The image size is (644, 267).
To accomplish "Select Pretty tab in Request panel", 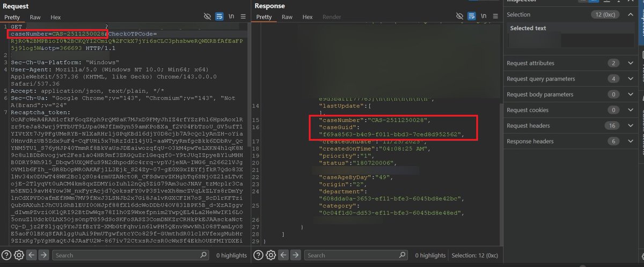I will click(12, 17).
